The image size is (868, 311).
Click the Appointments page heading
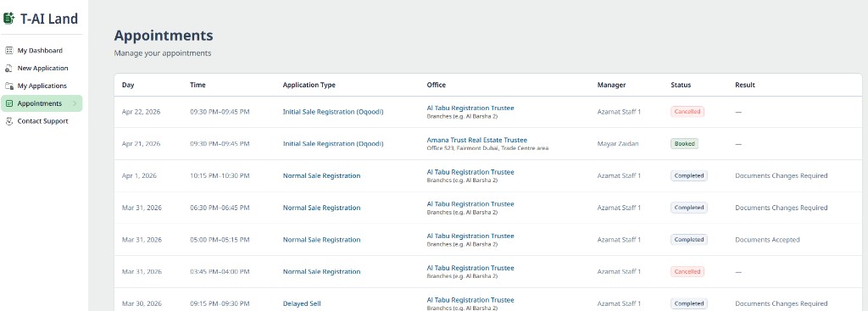164,36
